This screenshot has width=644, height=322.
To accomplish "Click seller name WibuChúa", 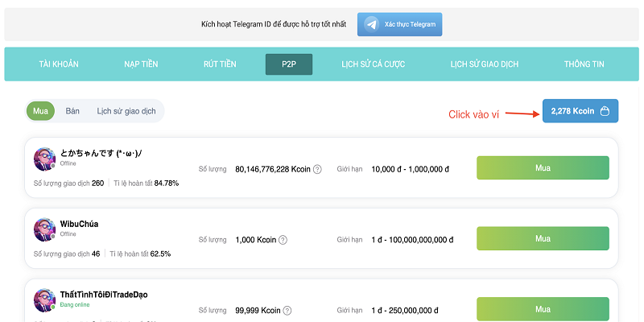I will pyautogui.click(x=79, y=225).
